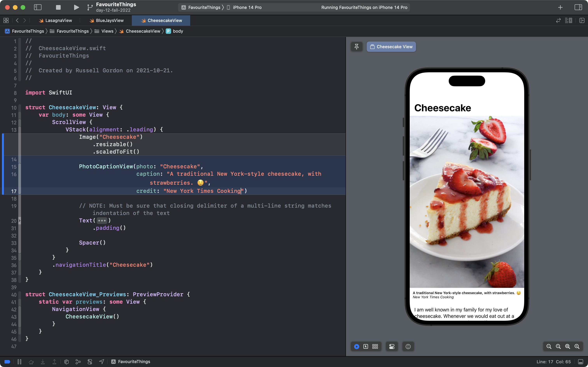Screen dimensions: 588x367
Task: Stop the running FavouriteThings app
Action: 58,7
